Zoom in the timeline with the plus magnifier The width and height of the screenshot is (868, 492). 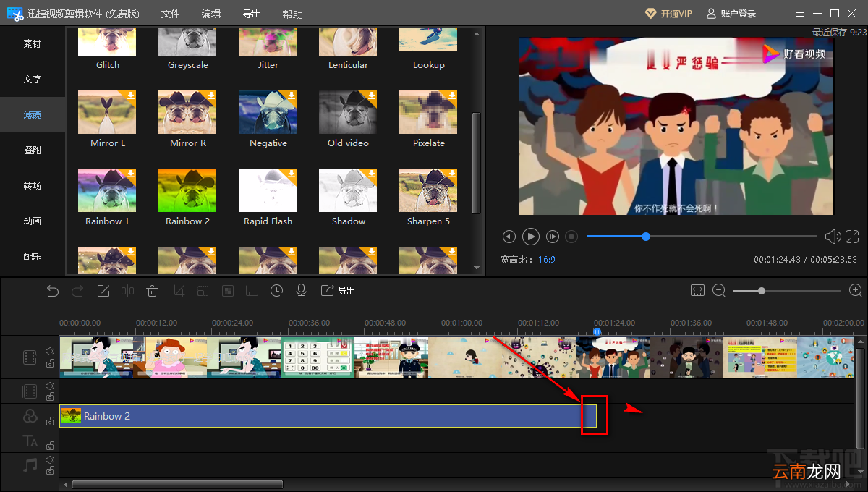[x=856, y=291]
